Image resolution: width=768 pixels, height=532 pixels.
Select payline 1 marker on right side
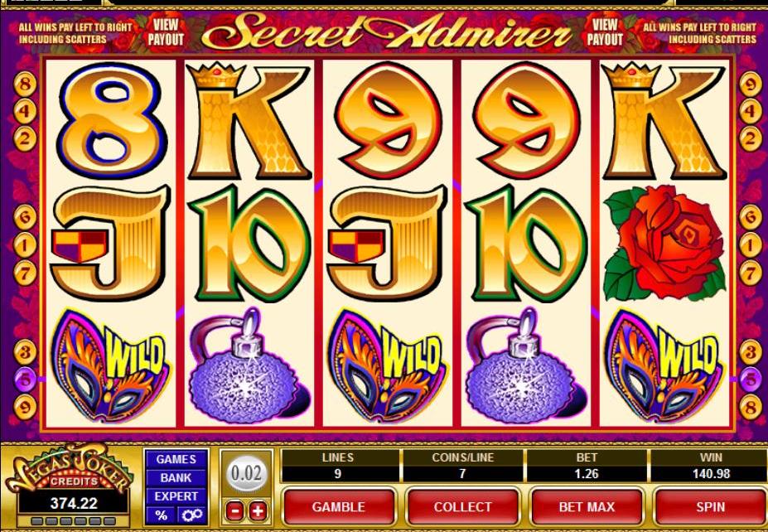[x=751, y=245]
